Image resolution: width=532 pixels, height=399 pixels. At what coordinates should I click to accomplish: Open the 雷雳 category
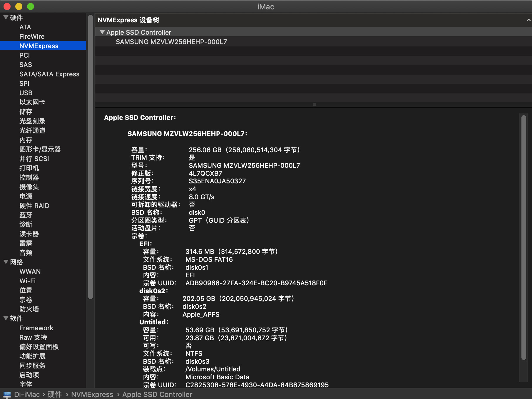click(x=26, y=243)
